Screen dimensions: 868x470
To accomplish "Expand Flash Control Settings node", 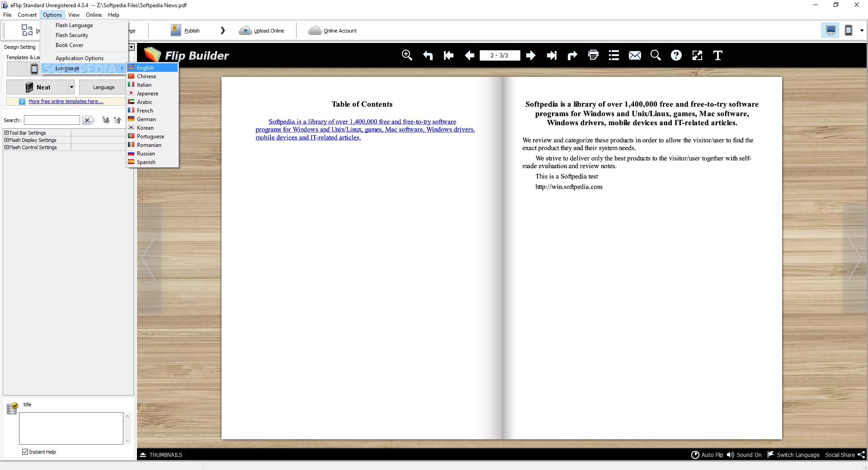I will pyautogui.click(x=7, y=147).
